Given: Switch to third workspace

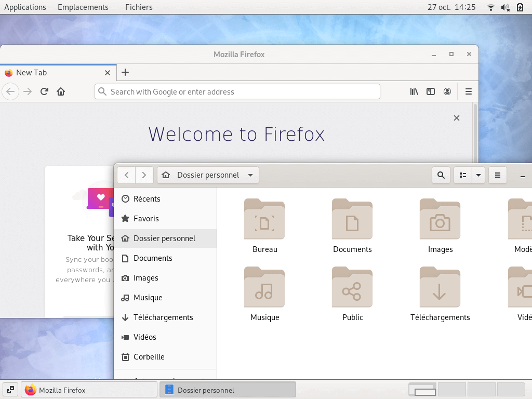Looking at the screenshot, I should tap(481, 390).
